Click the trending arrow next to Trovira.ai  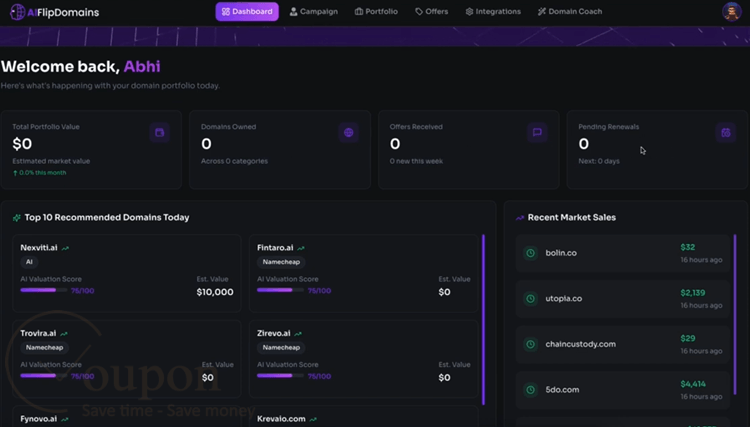(x=64, y=334)
